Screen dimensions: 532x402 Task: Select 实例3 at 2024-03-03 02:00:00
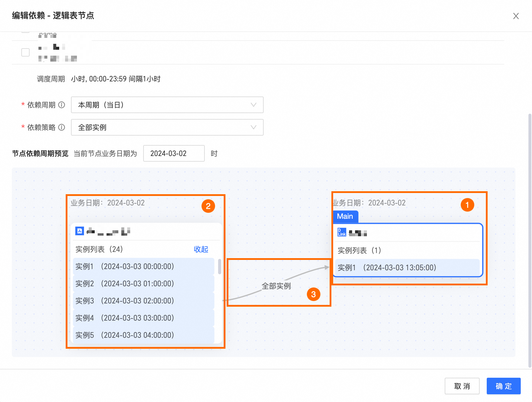(144, 301)
